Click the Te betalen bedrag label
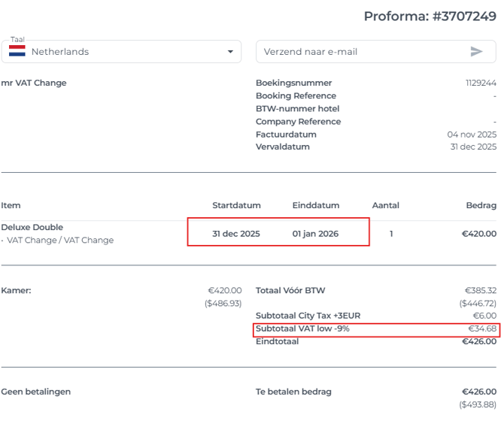 (293, 392)
